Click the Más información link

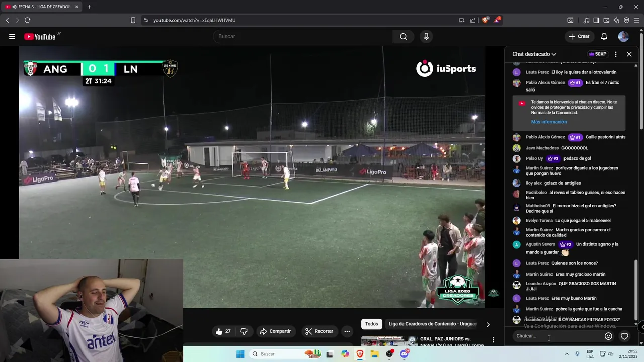[549, 122]
